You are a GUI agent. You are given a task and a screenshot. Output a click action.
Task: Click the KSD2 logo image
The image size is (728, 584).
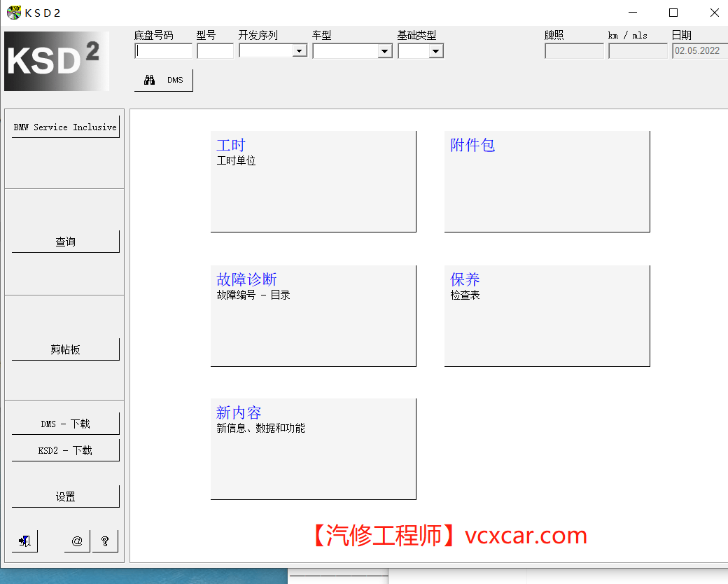click(57, 61)
